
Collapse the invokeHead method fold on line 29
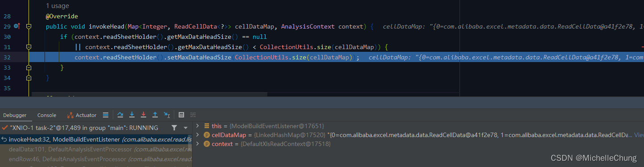coord(29,27)
